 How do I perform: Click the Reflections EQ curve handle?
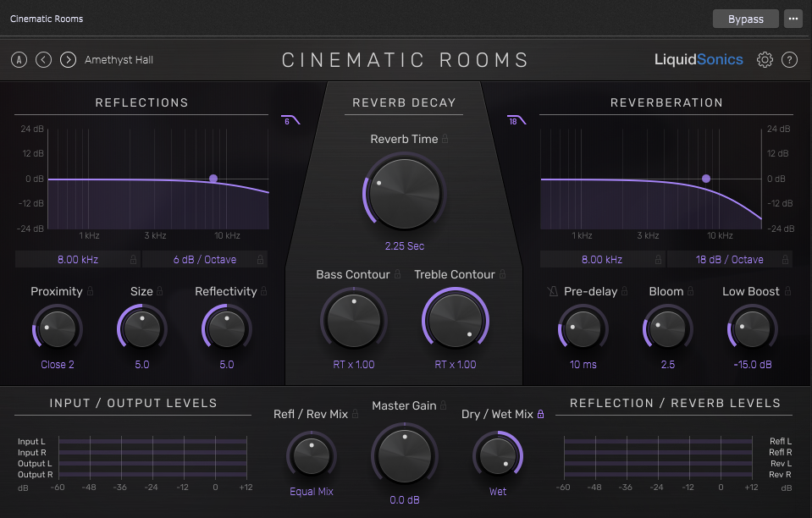pyautogui.click(x=213, y=179)
